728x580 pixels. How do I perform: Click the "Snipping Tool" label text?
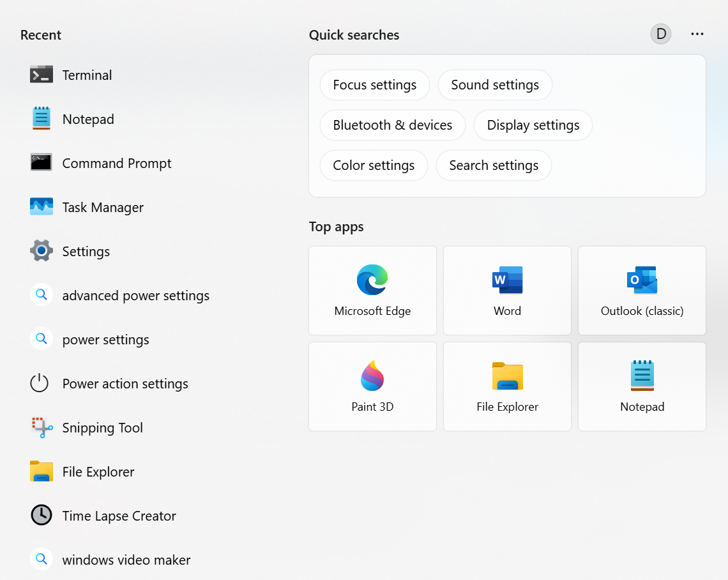[x=103, y=428]
